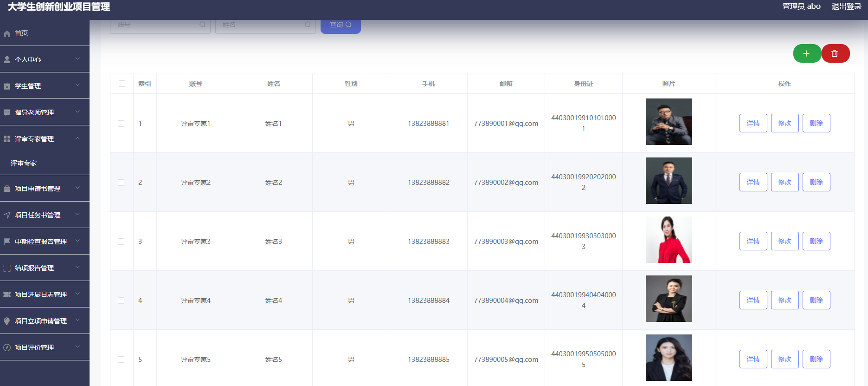
Task: Click the briefcase icon beside 项目申请书管理
Action: pyautogui.click(x=7, y=189)
